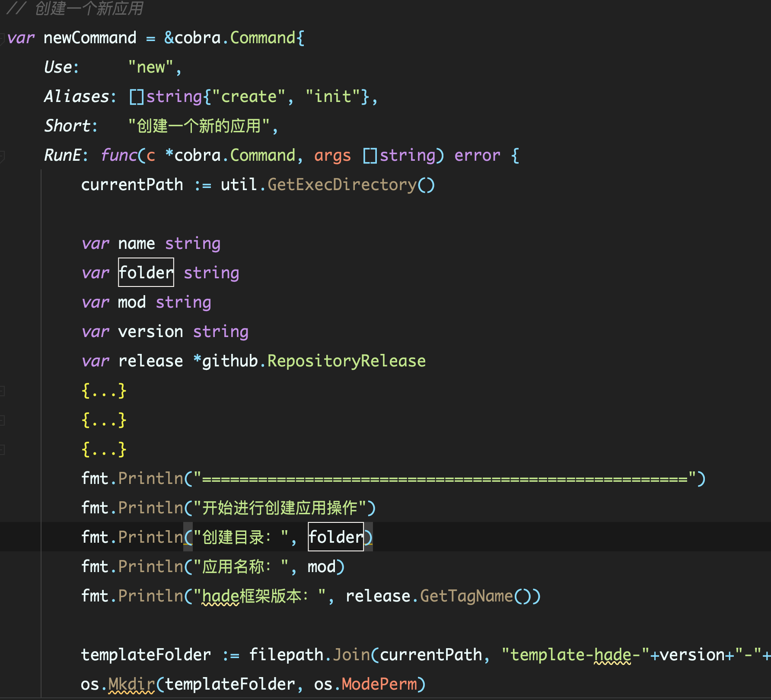Collapse newCommand block using its gutter fold marker
This screenshot has width=771, height=700.
[x=2, y=38]
